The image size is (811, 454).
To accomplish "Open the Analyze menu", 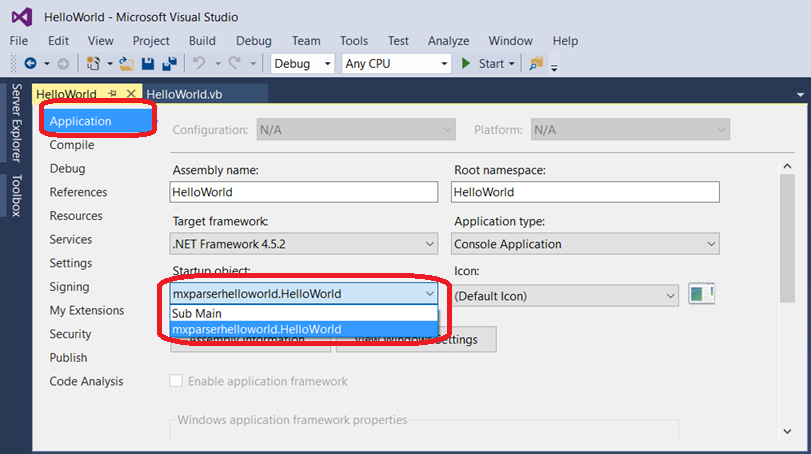I will click(448, 41).
